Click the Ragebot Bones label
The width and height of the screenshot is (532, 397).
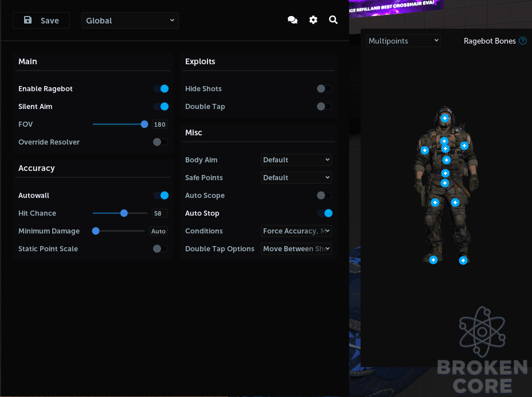(x=490, y=41)
